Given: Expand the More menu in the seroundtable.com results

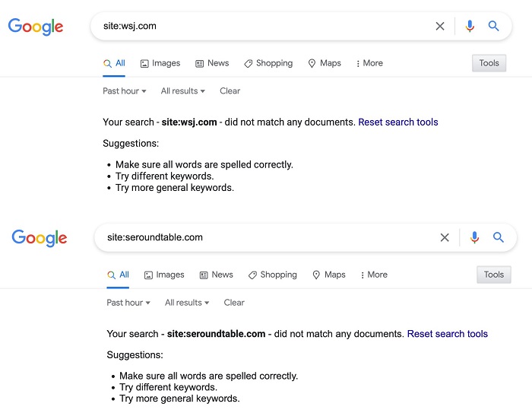Looking at the screenshot, I should pos(374,275).
